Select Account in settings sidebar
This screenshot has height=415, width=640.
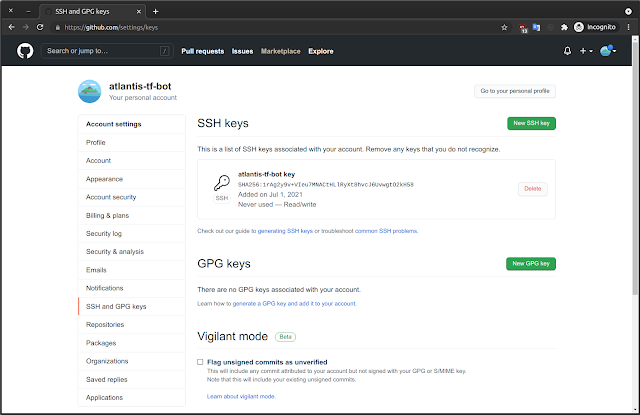131,161
